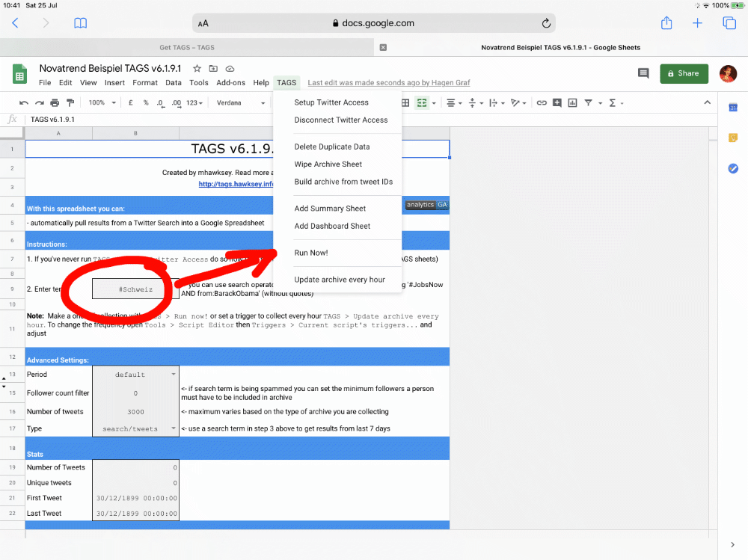Screen dimensions: 748x560
Task: Click the #Schweiz search term cell
Action: (135, 289)
